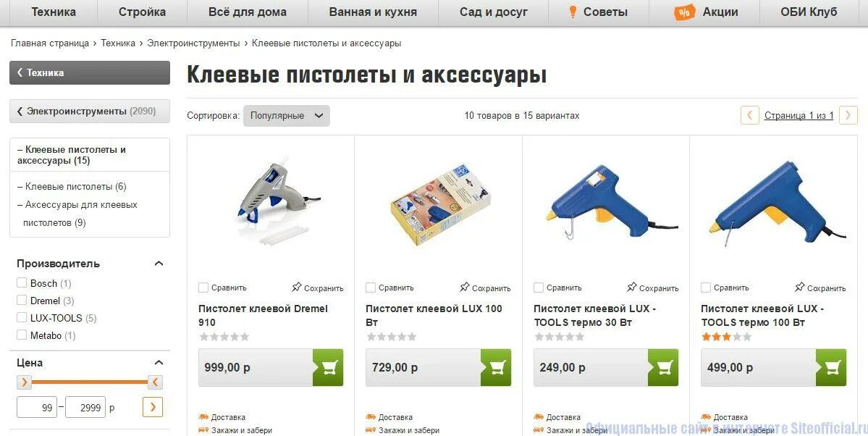Add Dremel 910 glue gun to cart
Screen dimensions: 868x436
[x=328, y=367]
